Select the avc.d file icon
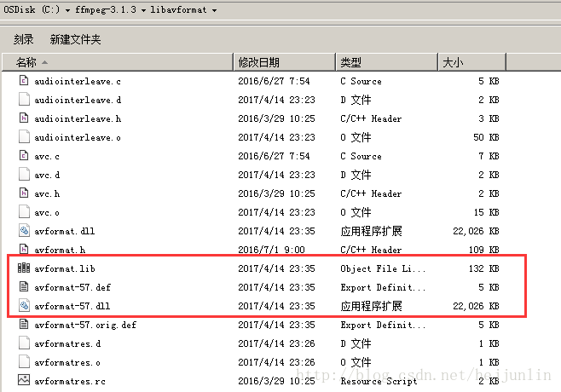Image resolution: width=561 pixels, height=392 pixels. pos(24,174)
